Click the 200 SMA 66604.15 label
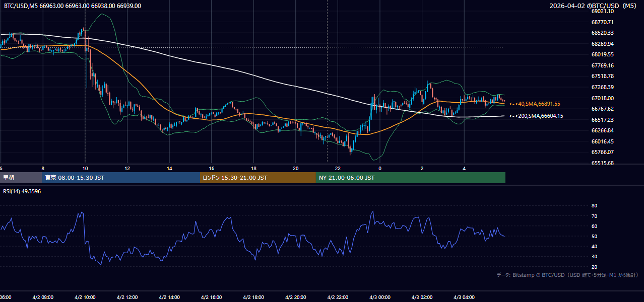 (536, 116)
